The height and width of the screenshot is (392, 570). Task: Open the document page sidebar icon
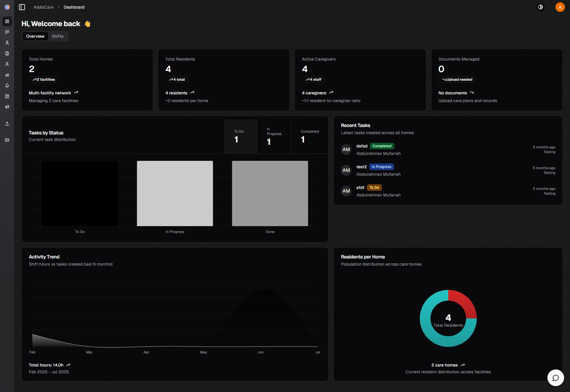[x=7, y=53]
